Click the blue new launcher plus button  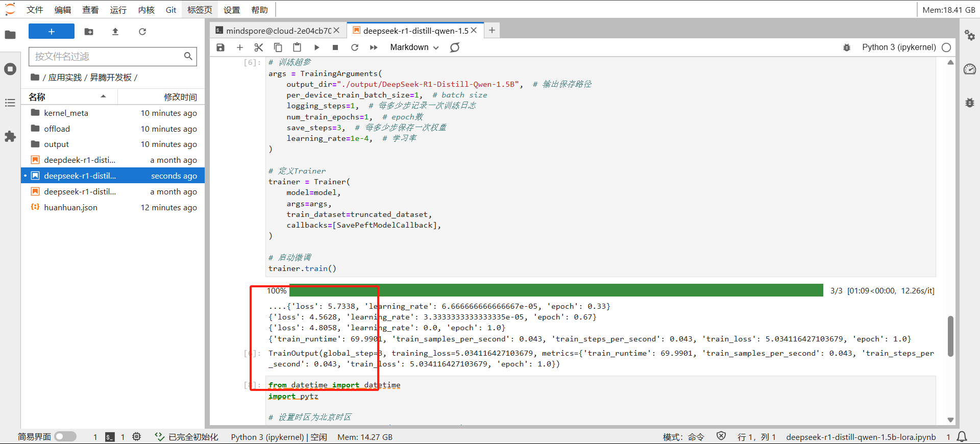(52, 32)
